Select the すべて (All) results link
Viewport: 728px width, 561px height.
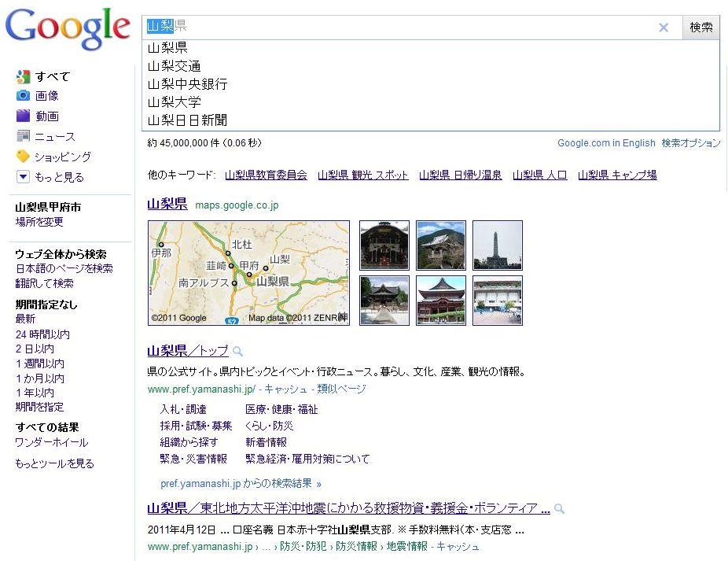click(x=53, y=76)
